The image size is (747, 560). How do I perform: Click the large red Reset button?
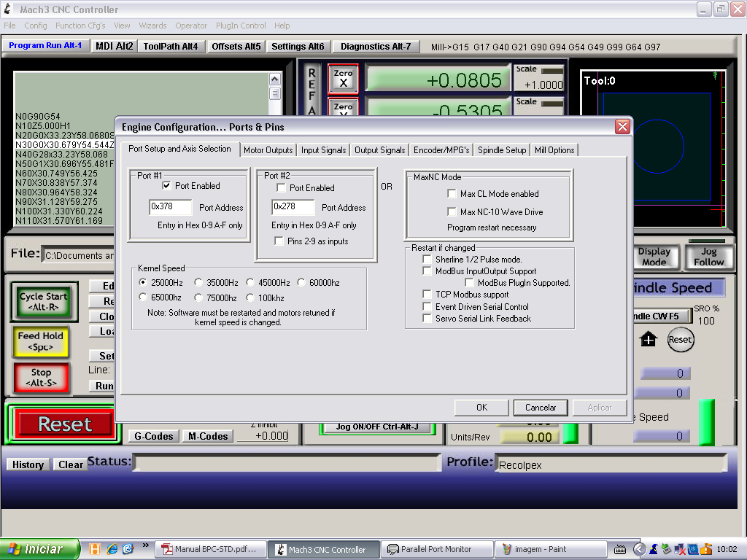point(65,424)
